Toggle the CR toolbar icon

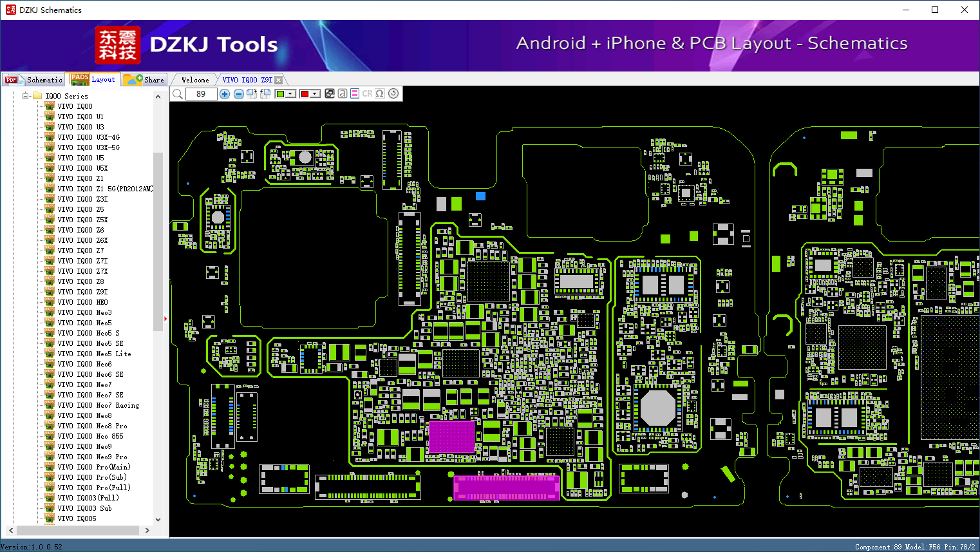click(367, 93)
